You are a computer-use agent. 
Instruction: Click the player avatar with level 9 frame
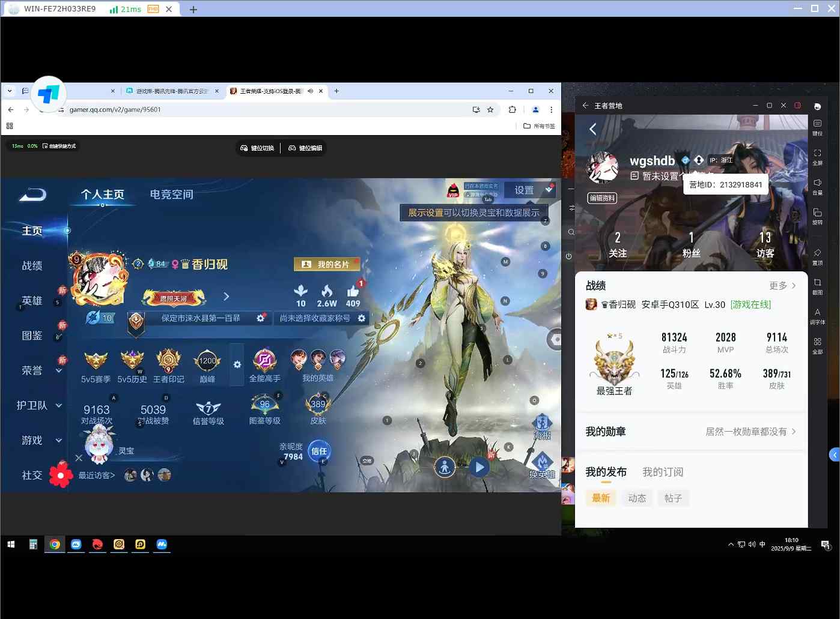pyautogui.click(x=100, y=278)
